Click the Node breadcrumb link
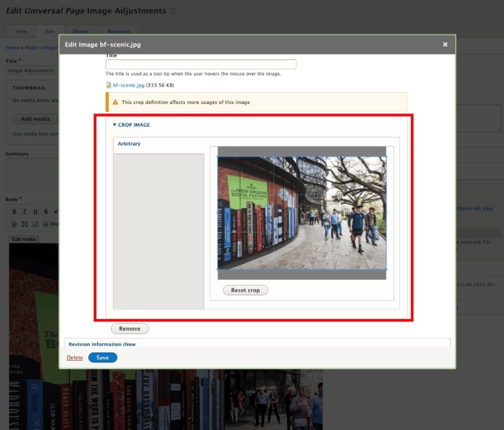Screen dimensions: 504x430 [x=31, y=47]
